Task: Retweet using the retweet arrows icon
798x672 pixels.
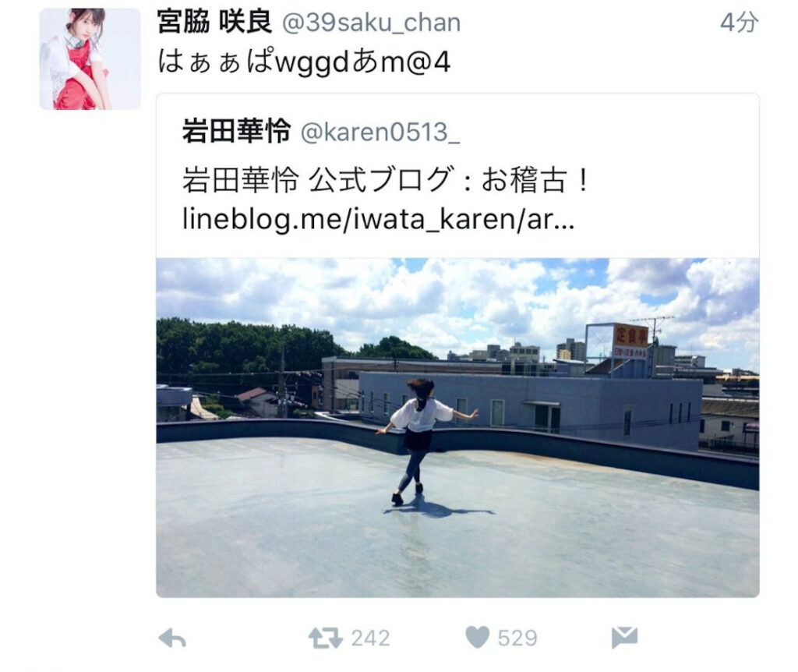Action: click(325, 638)
